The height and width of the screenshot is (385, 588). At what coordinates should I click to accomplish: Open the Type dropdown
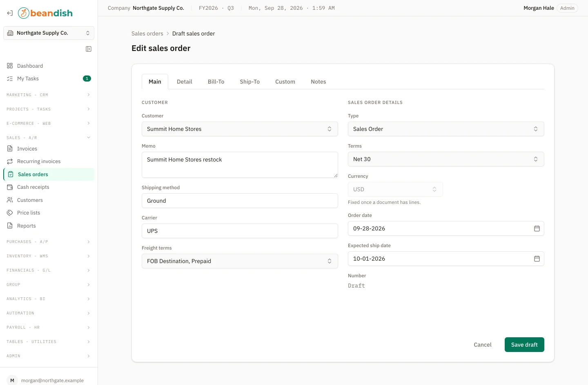coord(446,129)
